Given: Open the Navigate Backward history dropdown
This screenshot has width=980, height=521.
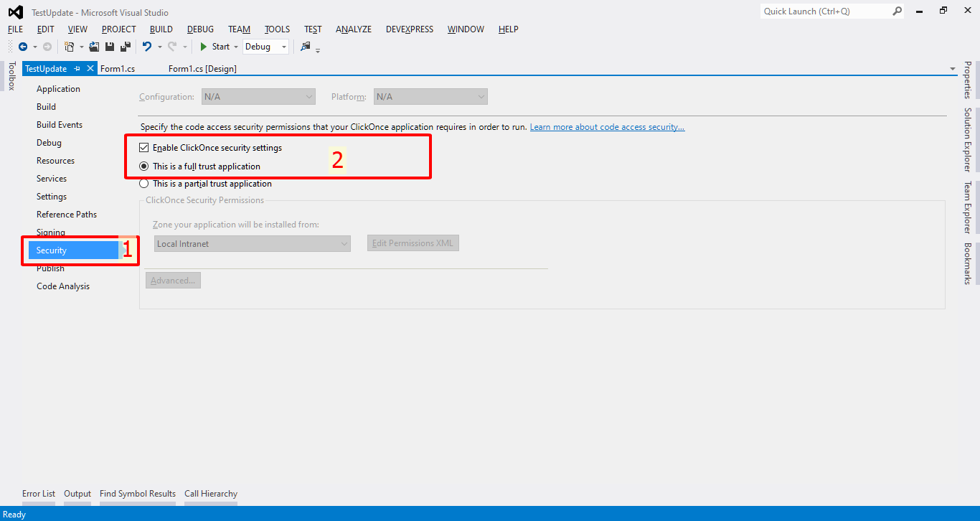Looking at the screenshot, I should (34, 47).
